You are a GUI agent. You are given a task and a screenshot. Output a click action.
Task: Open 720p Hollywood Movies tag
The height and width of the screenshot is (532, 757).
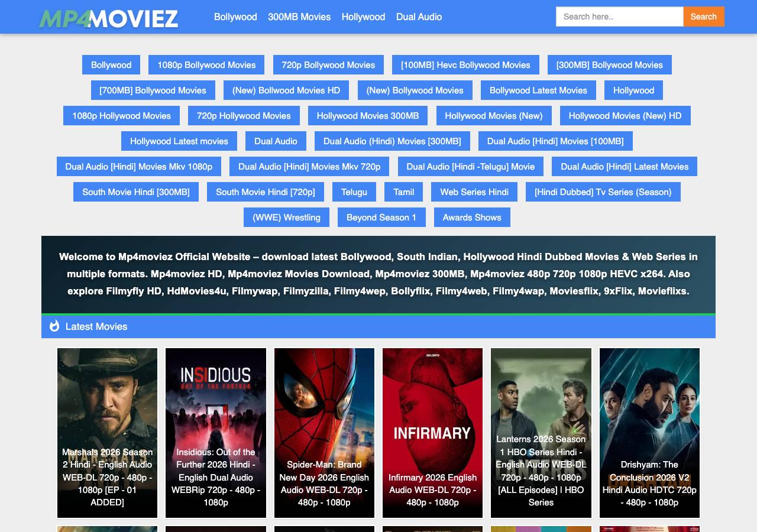click(x=244, y=116)
